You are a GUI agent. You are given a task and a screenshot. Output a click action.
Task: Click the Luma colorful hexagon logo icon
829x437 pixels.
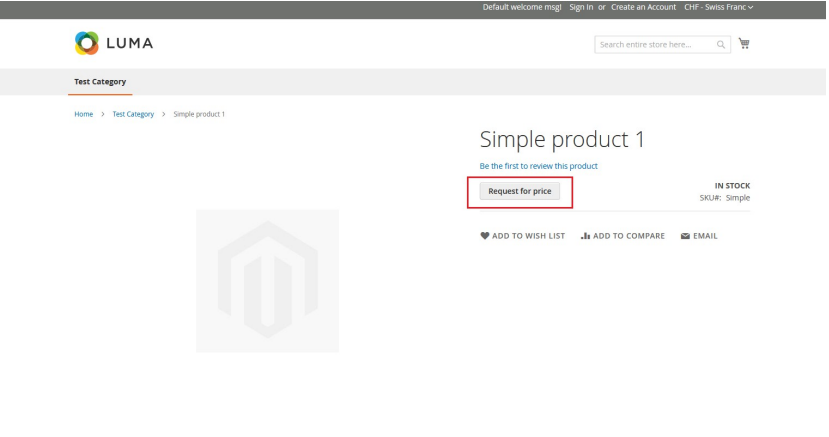87,44
